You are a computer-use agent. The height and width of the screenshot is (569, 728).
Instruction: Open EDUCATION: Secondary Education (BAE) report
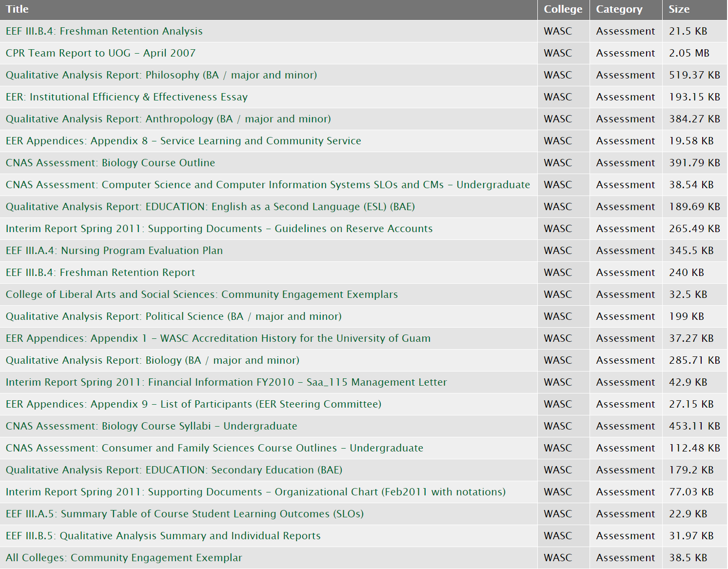click(174, 470)
